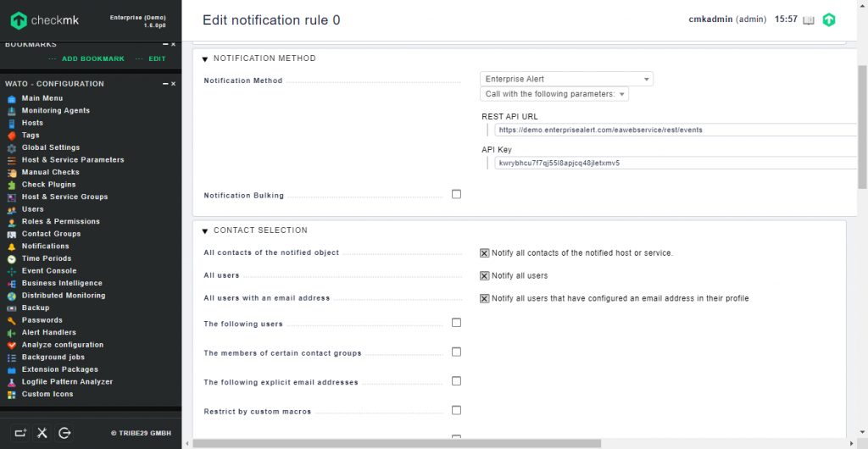This screenshot has height=449, width=868.
Task: Click the Manual Checks icon
Action: pos(12,173)
